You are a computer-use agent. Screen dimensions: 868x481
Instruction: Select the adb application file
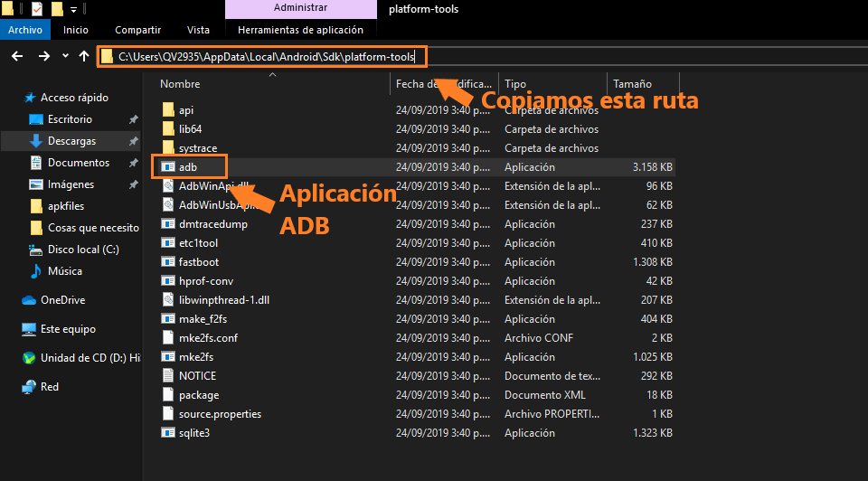tap(188, 167)
